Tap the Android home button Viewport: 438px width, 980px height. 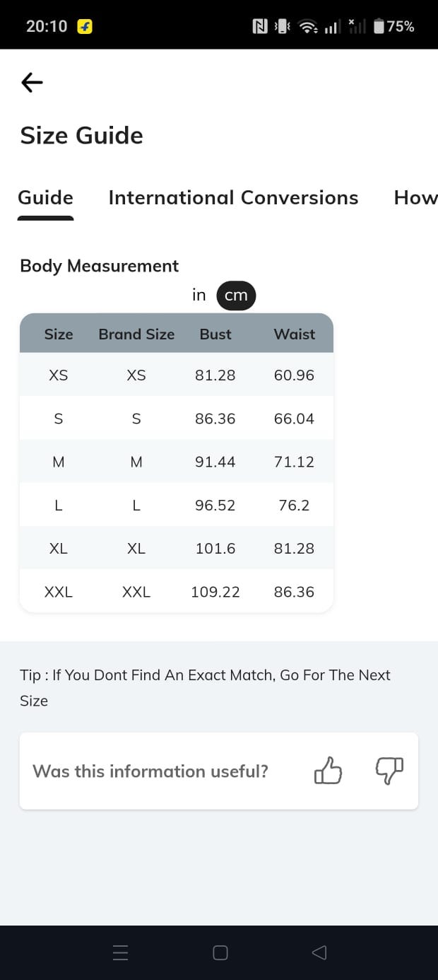click(220, 952)
